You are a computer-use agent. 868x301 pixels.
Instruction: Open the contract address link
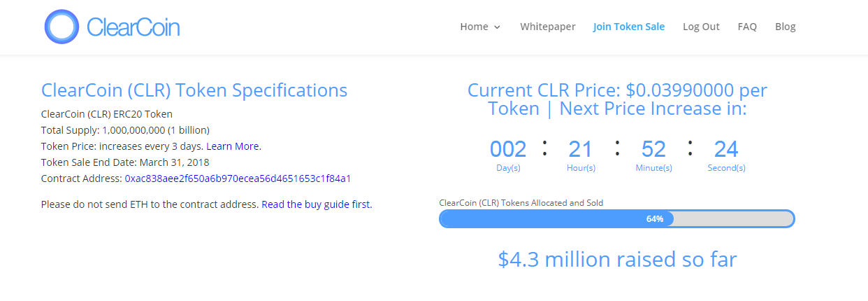[238, 178]
